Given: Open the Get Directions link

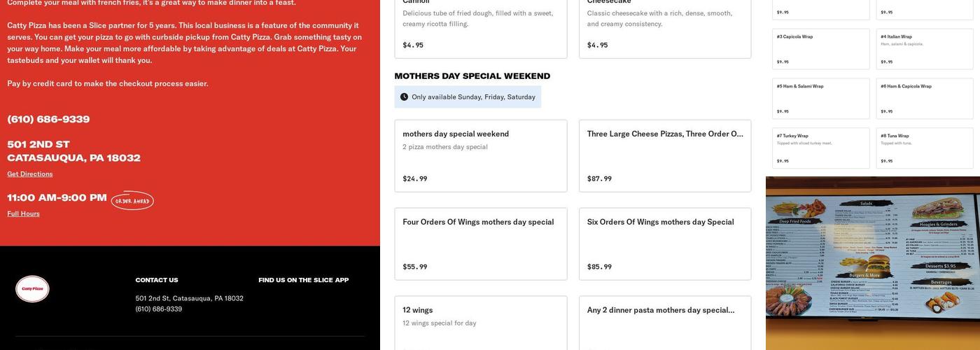Looking at the screenshot, I should (30, 174).
